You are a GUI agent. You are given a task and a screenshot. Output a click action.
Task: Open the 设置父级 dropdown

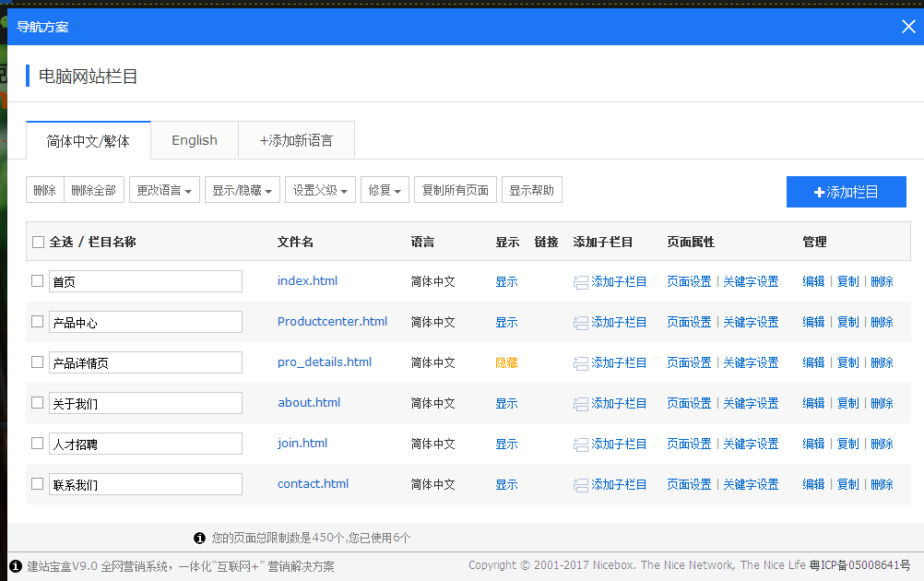[x=320, y=191]
